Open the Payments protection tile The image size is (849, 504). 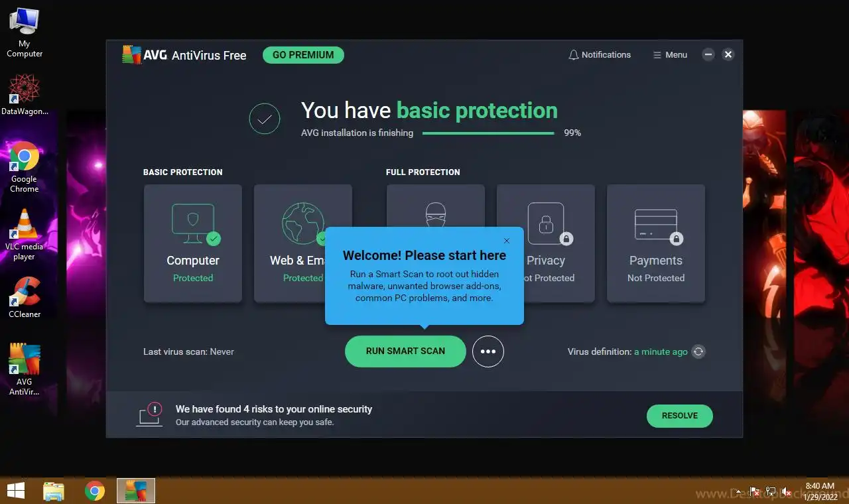pyautogui.click(x=656, y=243)
